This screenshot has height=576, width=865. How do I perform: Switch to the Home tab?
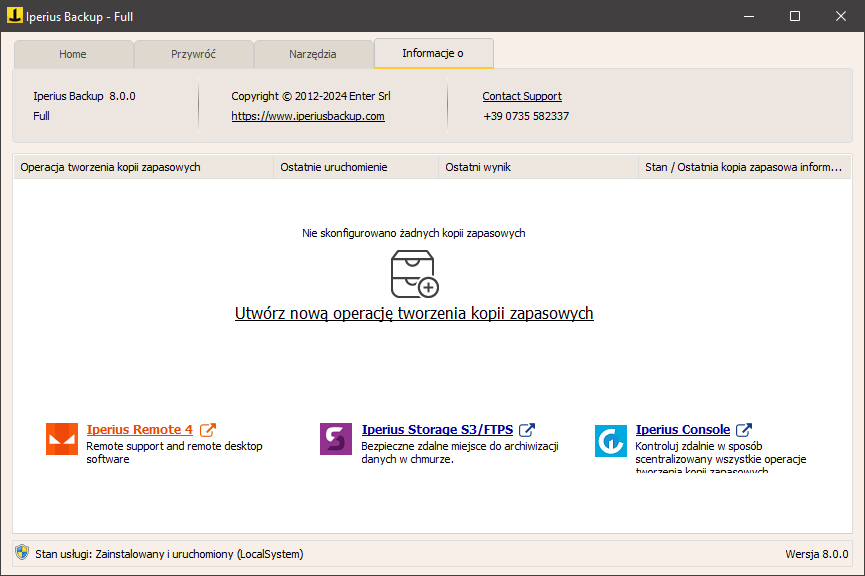point(73,54)
